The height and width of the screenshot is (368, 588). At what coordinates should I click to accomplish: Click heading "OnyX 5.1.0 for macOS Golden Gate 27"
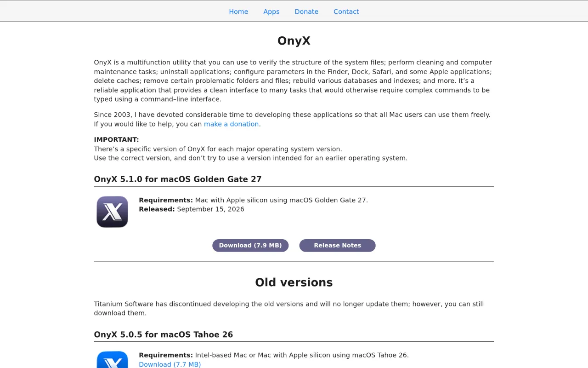178,179
